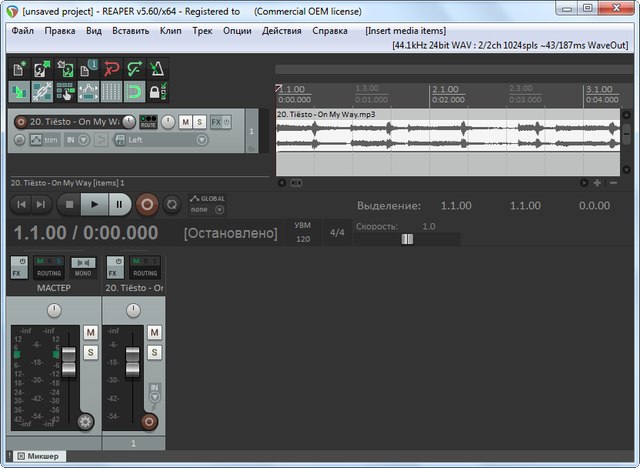The height and width of the screenshot is (468, 640).
Task: Open the 4/4 time signature selector
Action: point(337,233)
